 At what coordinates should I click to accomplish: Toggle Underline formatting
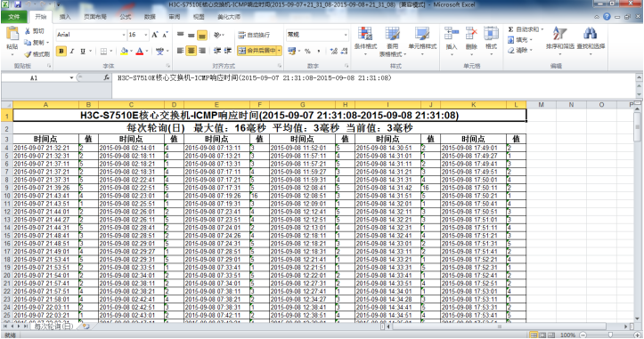(x=83, y=52)
